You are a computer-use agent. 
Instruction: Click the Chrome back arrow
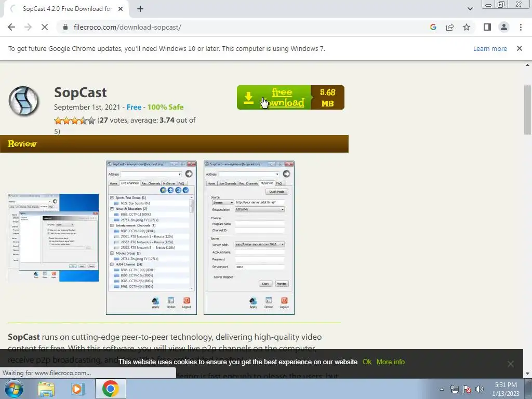[11, 27]
